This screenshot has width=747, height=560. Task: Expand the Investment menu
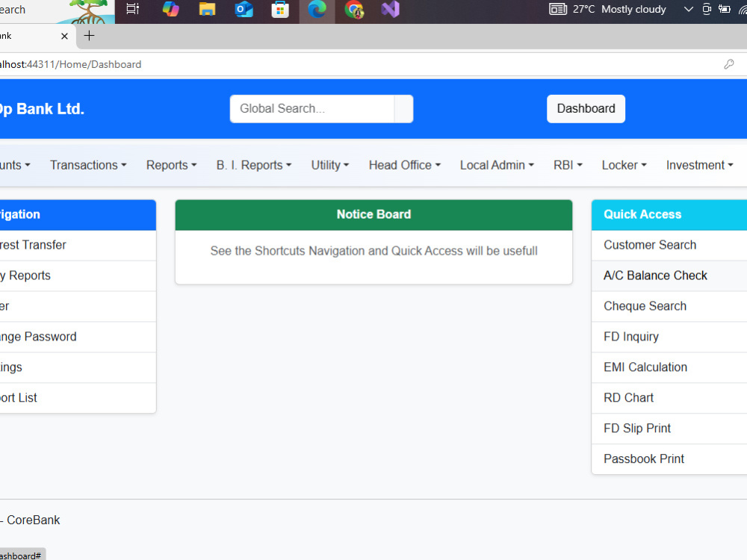coord(699,165)
